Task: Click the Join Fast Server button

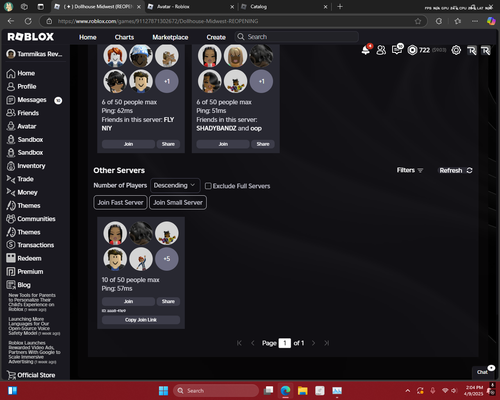Action: pyautogui.click(x=120, y=202)
